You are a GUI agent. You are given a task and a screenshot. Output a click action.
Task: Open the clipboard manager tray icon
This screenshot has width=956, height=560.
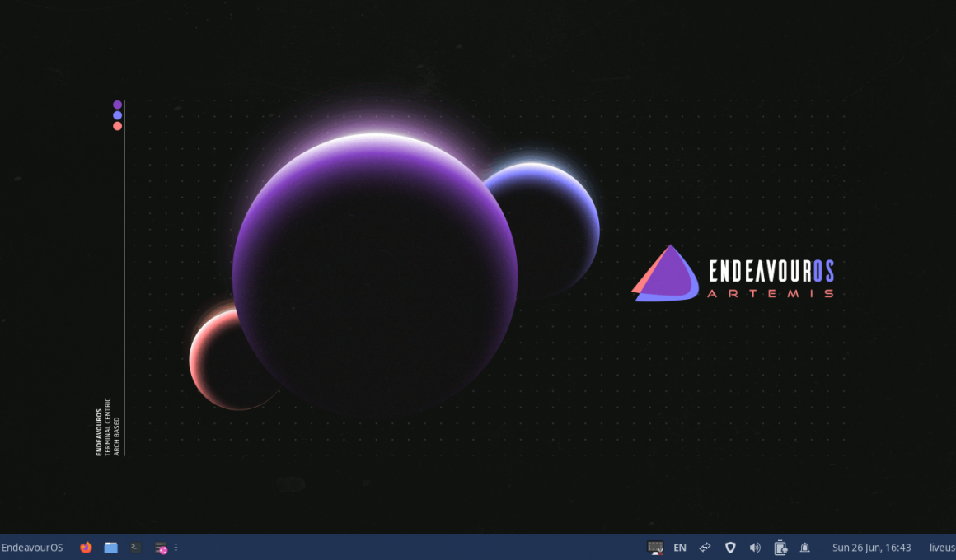[780, 547]
